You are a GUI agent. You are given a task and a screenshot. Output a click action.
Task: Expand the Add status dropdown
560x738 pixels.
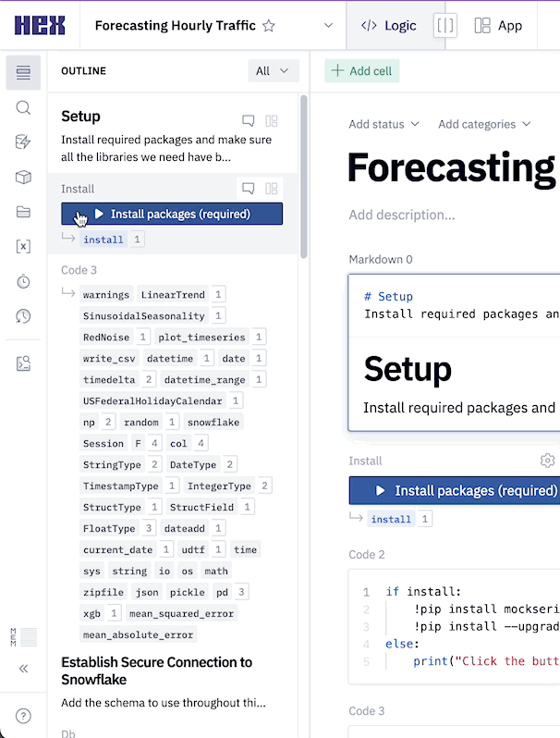pos(383,124)
